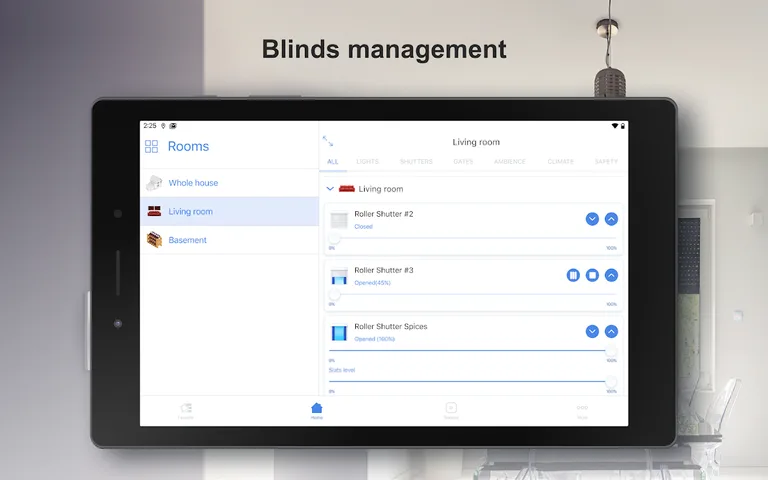Image resolution: width=768 pixels, height=480 pixels.
Task: Click the 'Roller Shutter #3' title
Action: click(384, 270)
